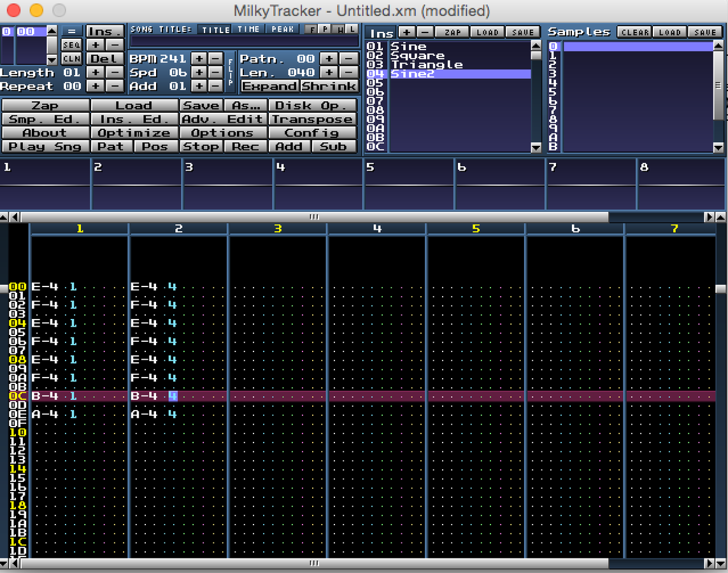Shrink the current pattern
728x573 pixels.
(329, 87)
